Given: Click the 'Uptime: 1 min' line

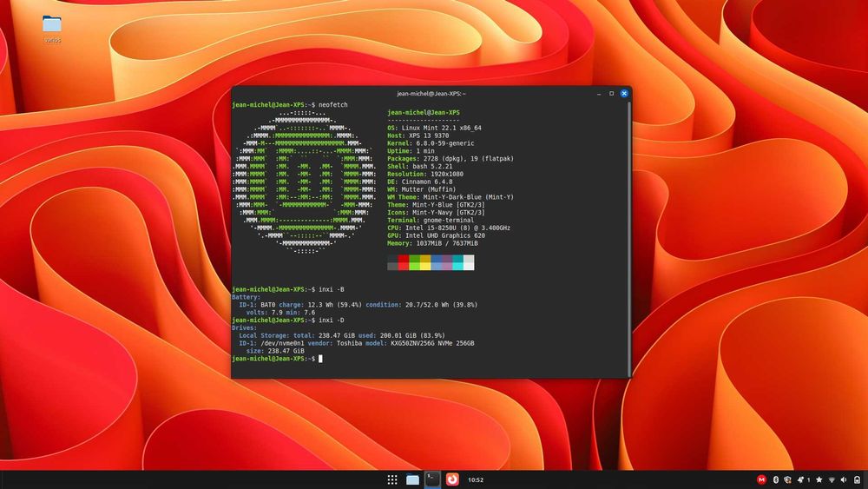Looking at the screenshot, I should pyautogui.click(x=411, y=151).
